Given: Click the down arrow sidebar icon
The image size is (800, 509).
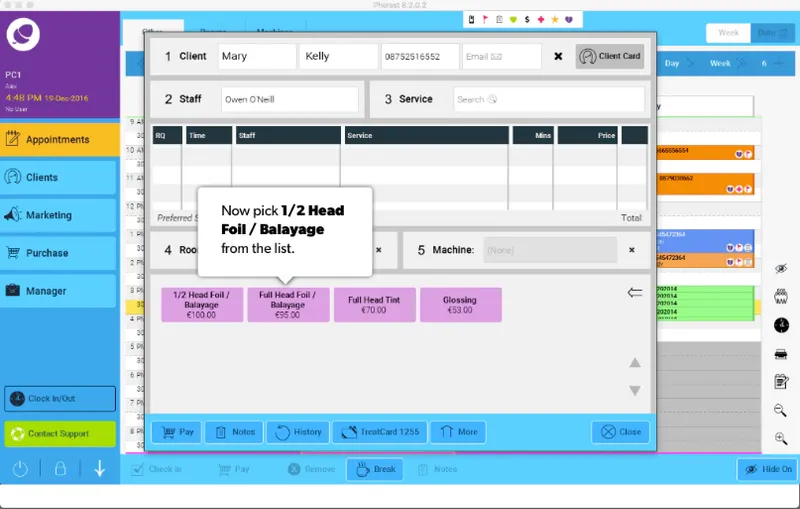Looking at the screenshot, I should click(x=99, y=469).
